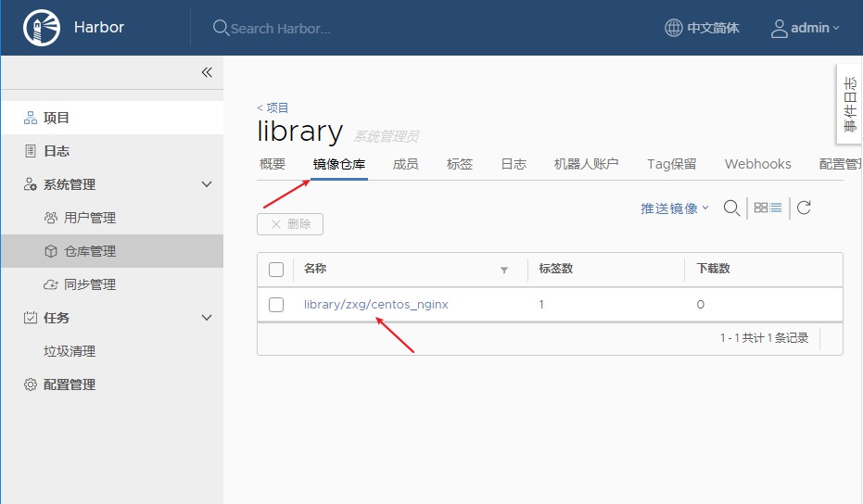
Task: Switch to list view icon
Action: pos(776,208)
